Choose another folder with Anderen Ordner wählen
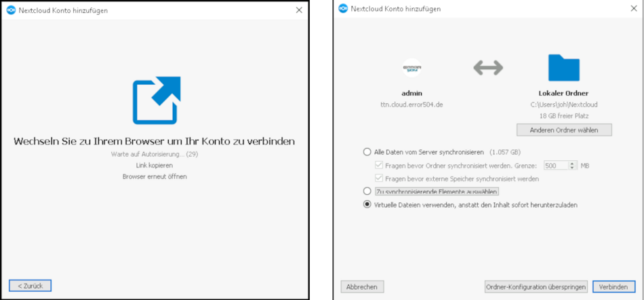The image size is (644, 300). [x=564, y=130]
